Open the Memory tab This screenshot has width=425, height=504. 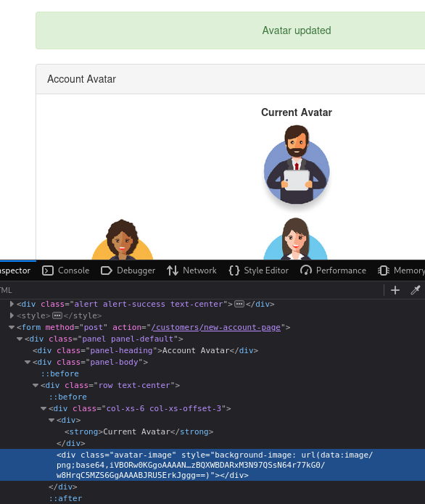click(x=401, y=270)
